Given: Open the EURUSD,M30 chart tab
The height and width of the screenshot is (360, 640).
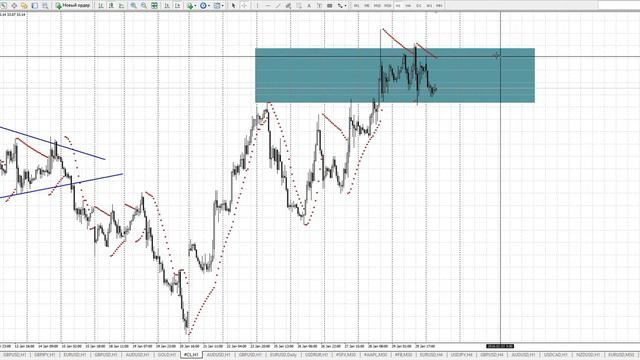Looking at the screenshot, I should click(x=620, y=355).
